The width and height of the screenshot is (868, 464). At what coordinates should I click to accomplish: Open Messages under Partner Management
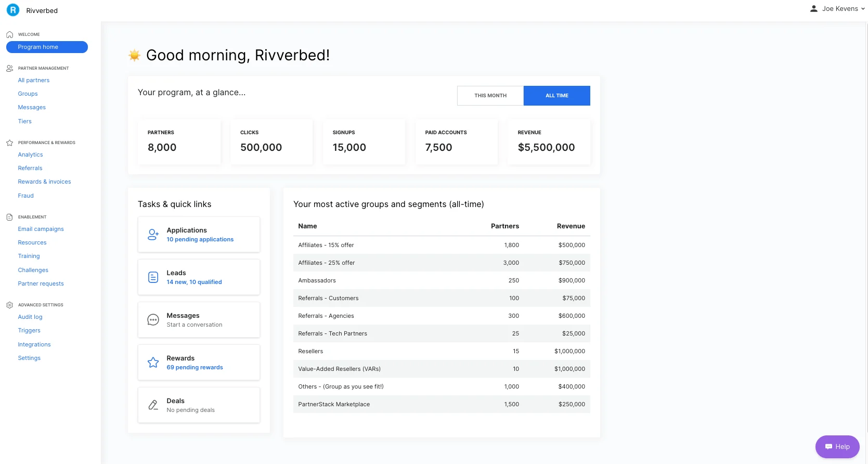[32, 107]
